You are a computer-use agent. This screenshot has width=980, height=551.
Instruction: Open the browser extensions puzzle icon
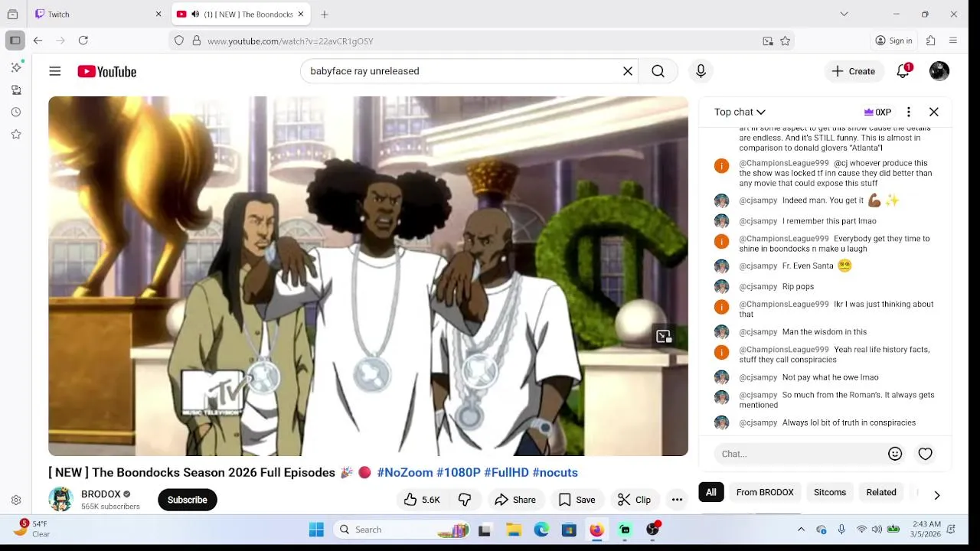pyautogui.click(x=931, y=41)
